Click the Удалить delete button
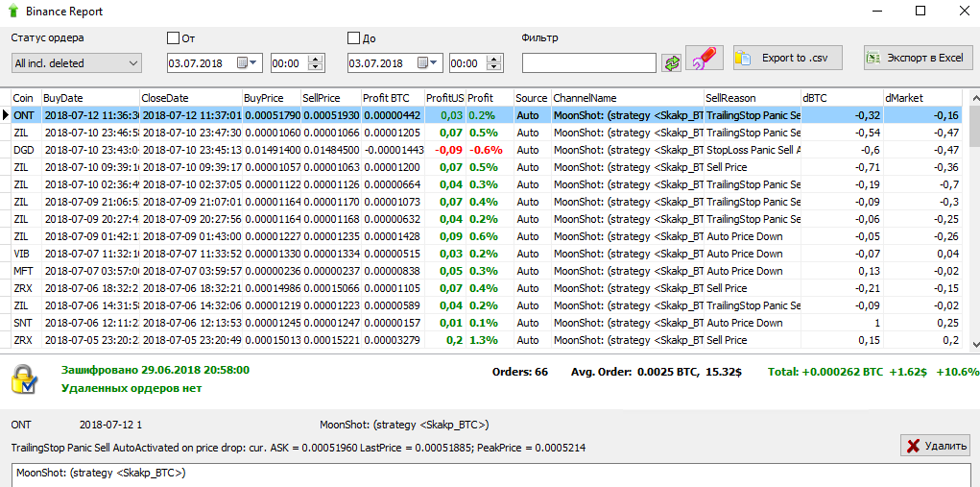This screenshot has height=487, width=980. click(935, 446)
